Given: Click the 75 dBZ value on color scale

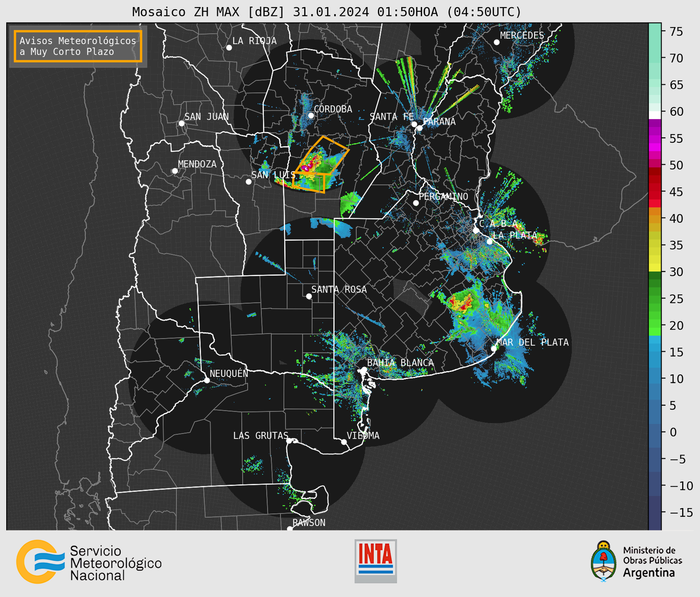Looking at the screenshot, I should coord(676,32).
